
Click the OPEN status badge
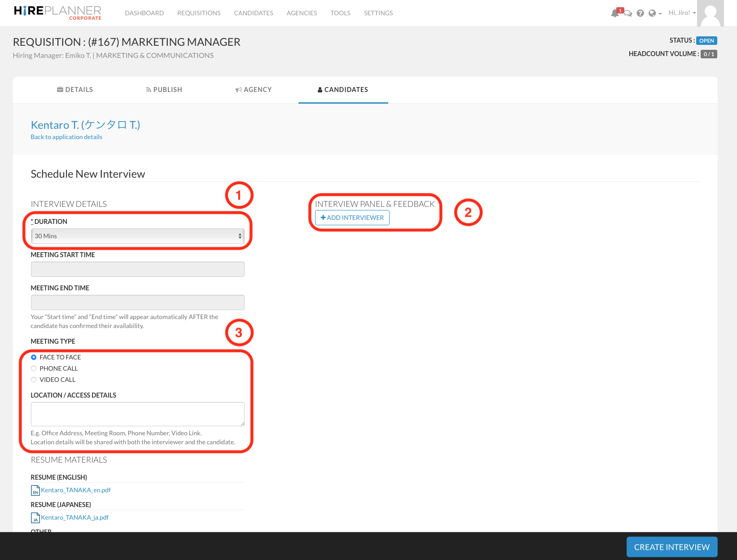pyautogui.click(x=706, y=41)
